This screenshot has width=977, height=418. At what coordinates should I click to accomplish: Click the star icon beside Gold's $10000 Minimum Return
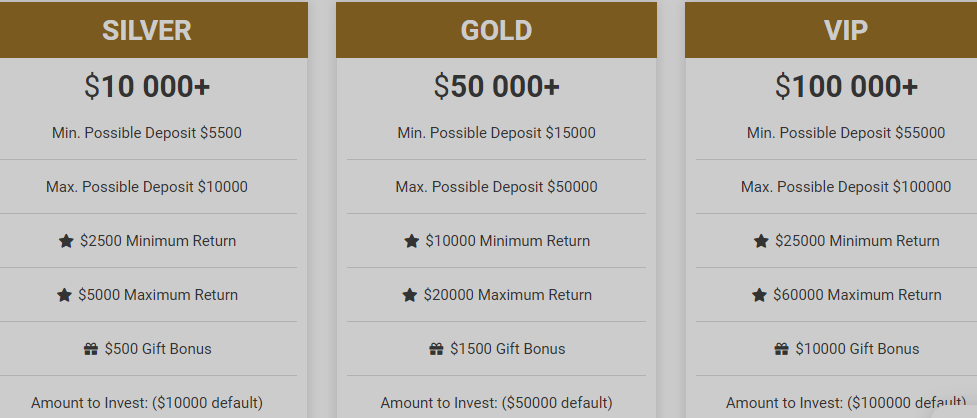coord(411,241)
